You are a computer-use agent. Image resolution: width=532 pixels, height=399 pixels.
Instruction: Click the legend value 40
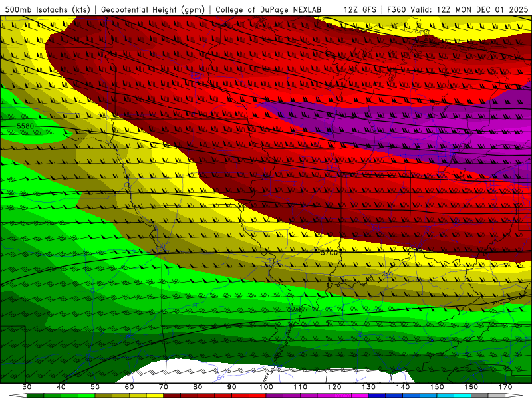click(61, 387)
